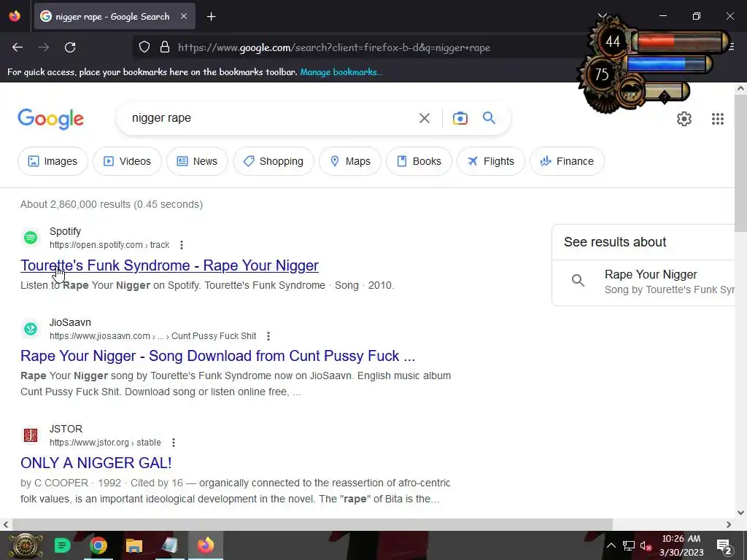747x560 pixels.
Task: Open more options for JioSaavn result
Action: pos(268,336)
